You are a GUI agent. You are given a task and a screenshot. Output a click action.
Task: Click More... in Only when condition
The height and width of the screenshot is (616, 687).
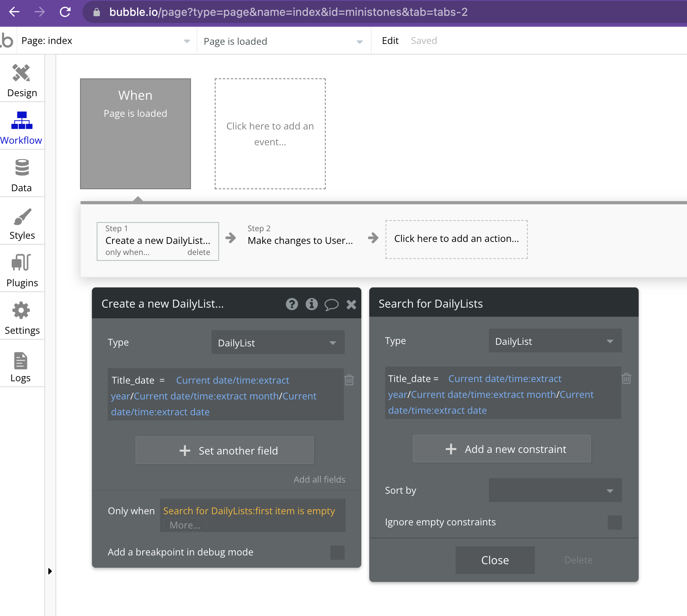point(185,525)
